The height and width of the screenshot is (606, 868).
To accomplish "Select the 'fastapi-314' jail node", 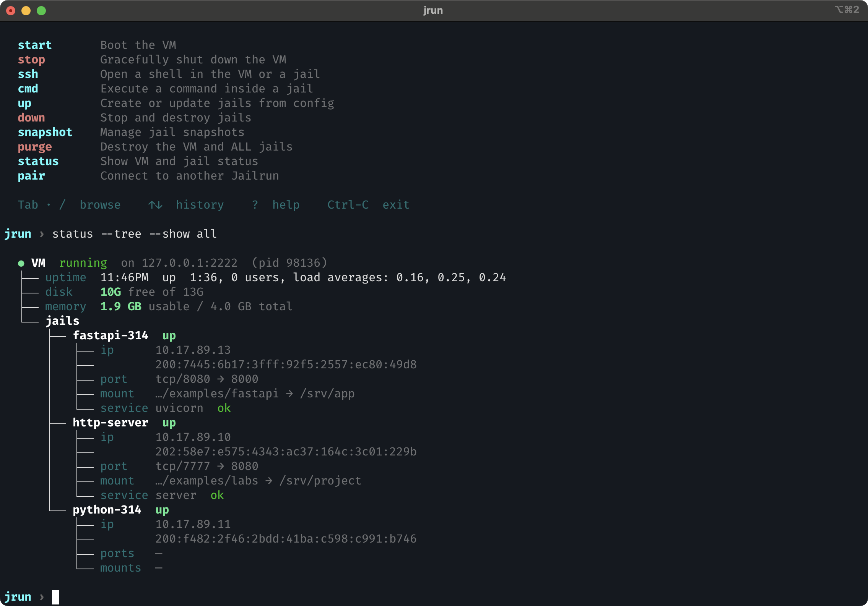I will 111,336.
